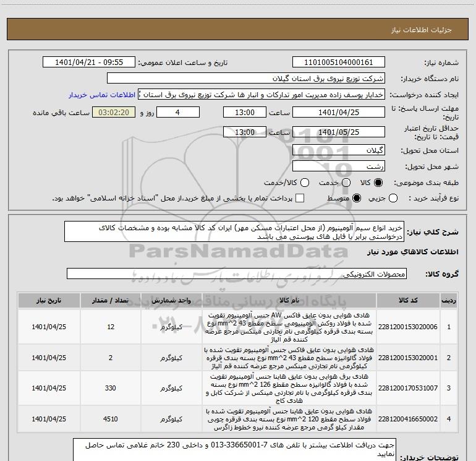Click the اطلاعات کالاهای مورد نیاز heading
This screenshot has height=461, width=476.
click(412, 252)
